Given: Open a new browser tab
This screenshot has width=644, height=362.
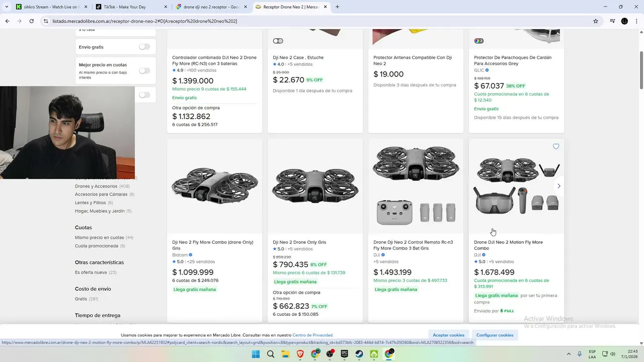Looking at the screenshot, I should (x=337, y=7).
